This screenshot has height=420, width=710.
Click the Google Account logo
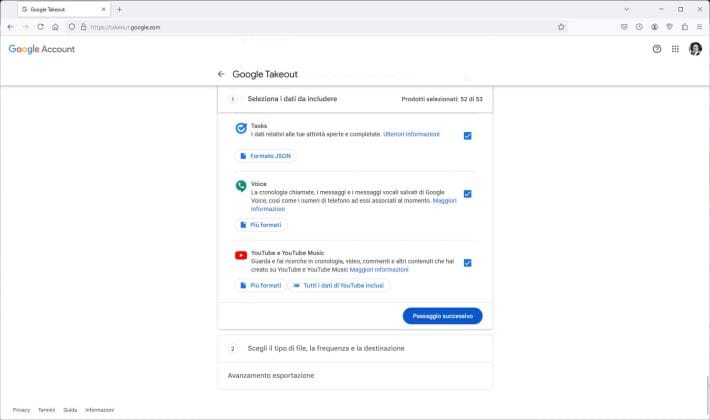pos(42,49)
